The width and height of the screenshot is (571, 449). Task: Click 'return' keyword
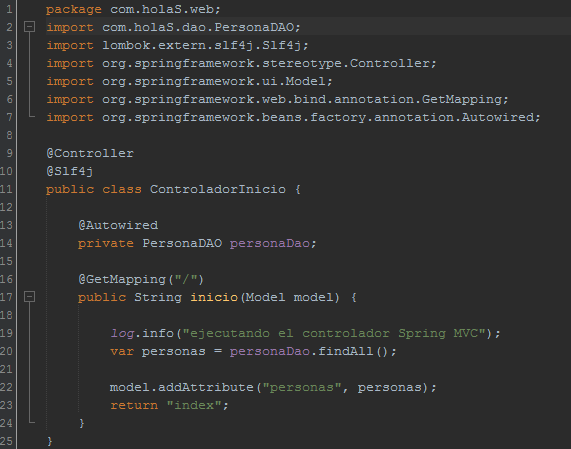click(134, 405)
